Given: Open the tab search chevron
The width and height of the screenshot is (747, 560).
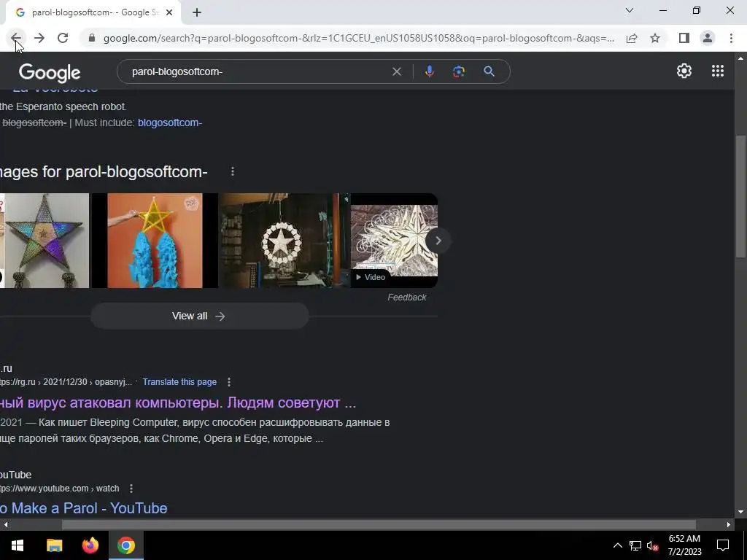Looking at the screenshot, I should (630, 10).
